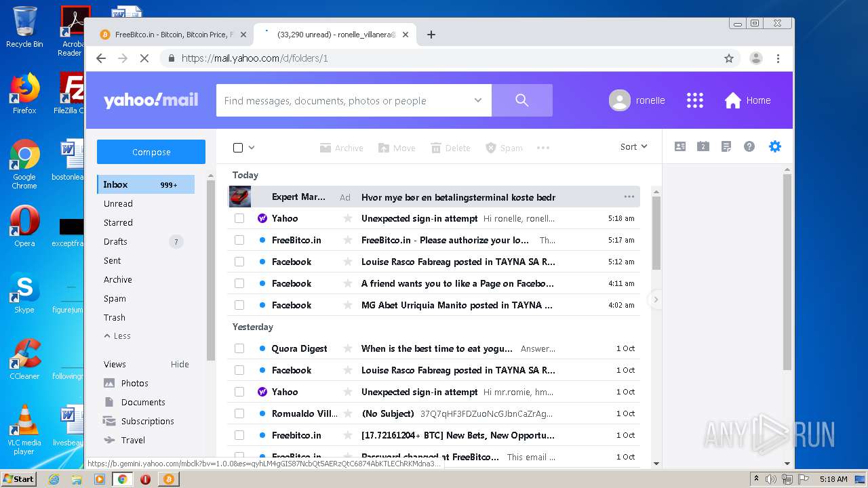Viewport: 868px width, 488px height.
Task: Open the Yahoo apps grid icon
Action: pos(694,100)
